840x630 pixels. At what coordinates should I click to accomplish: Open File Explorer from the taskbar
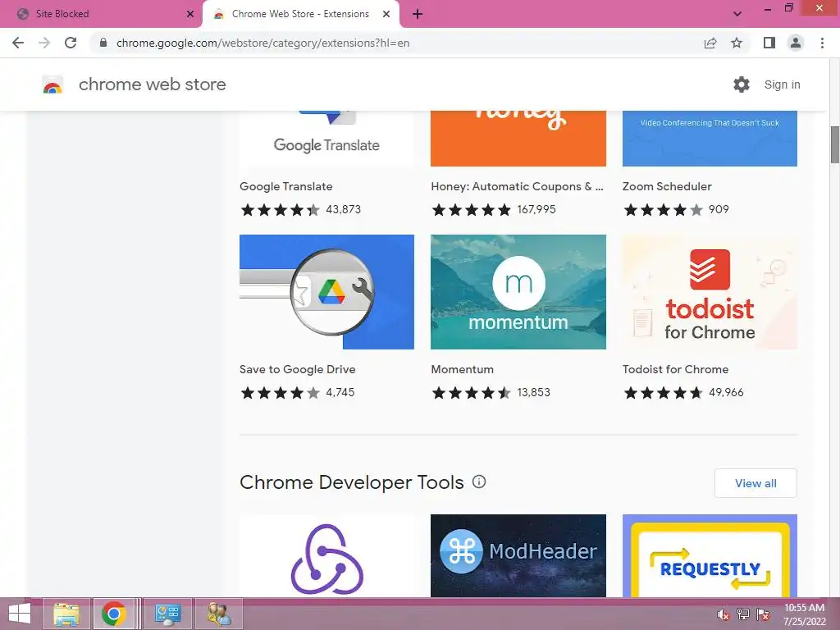coord(66,614)
